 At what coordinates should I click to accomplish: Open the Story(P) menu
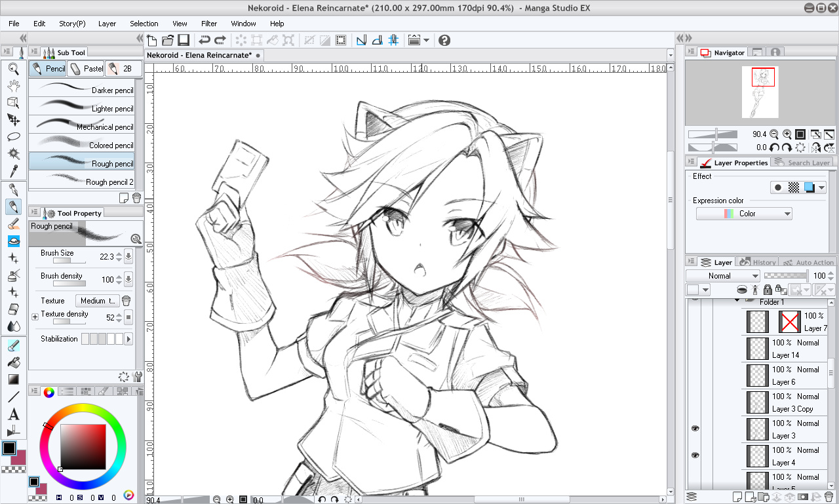[72, 24]
